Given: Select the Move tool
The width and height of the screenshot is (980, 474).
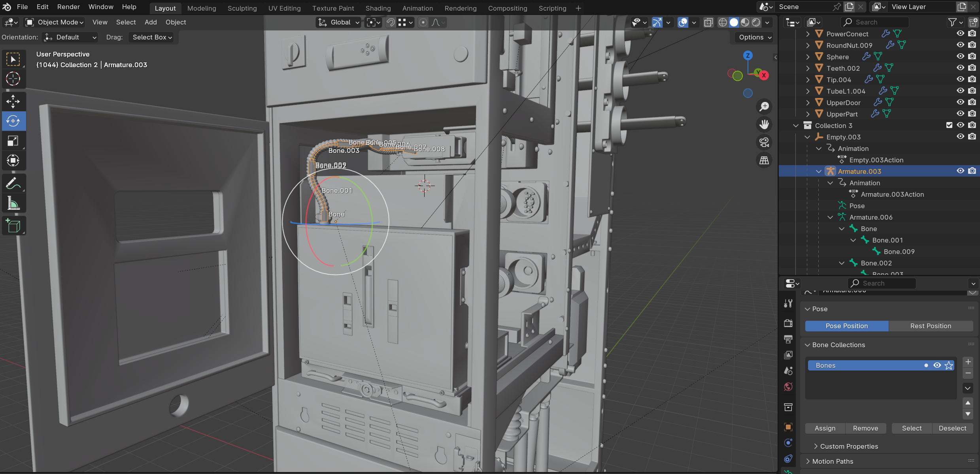Looking at the screenshot, I should pos(13,102).
